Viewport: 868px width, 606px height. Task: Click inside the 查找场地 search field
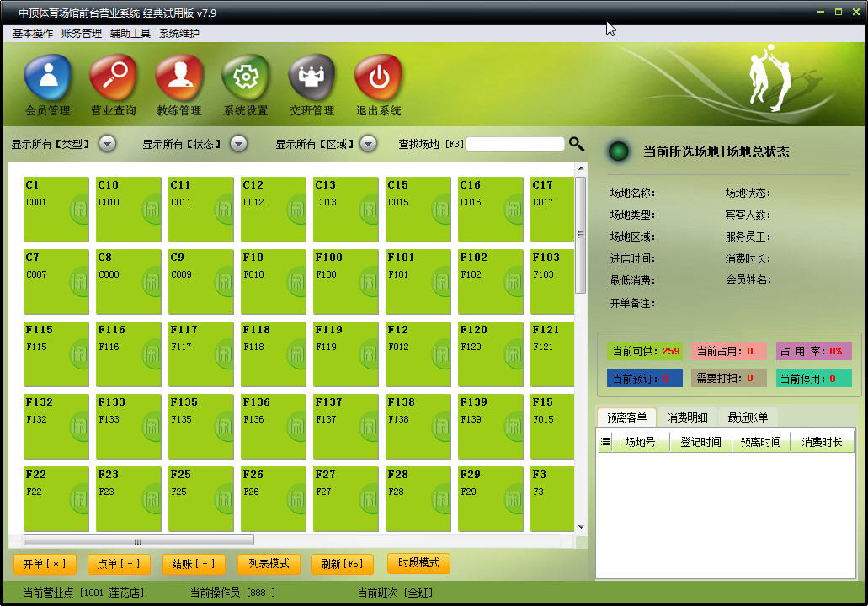pos(514,144)
